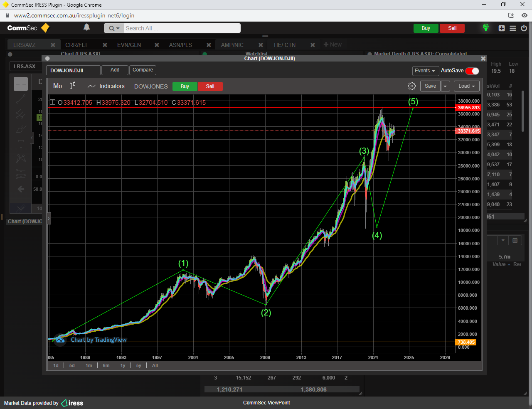Open dropdown beside the calendar icon

[x=503, y=240]
